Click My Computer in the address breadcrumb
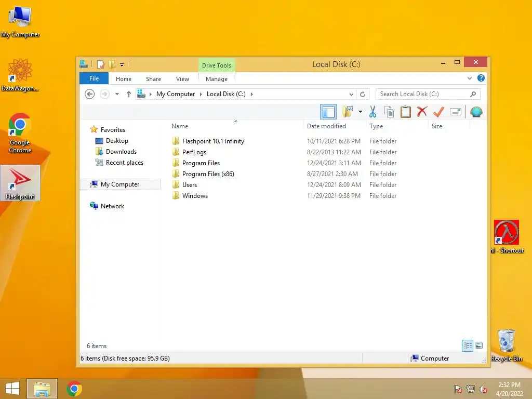Viewport: 532px width, 399px height. (176, 94)
